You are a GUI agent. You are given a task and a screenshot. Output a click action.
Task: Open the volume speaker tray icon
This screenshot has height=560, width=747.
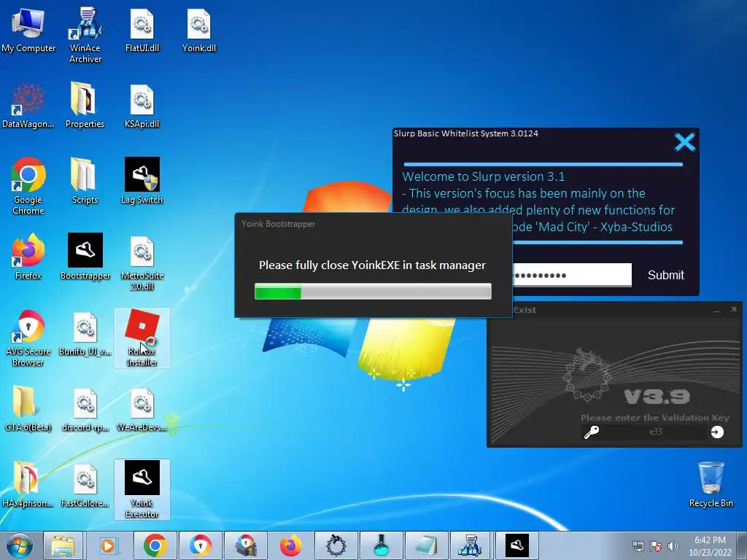[673, 546]
